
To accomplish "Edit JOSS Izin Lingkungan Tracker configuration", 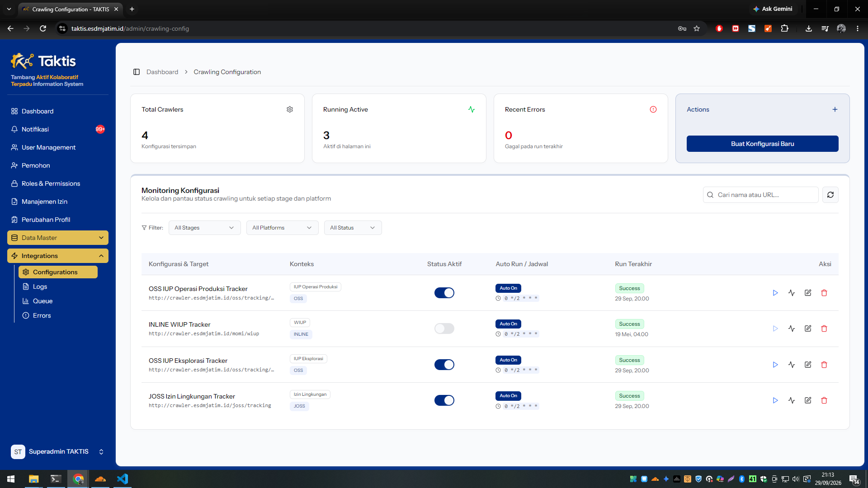I will (808, 400).
